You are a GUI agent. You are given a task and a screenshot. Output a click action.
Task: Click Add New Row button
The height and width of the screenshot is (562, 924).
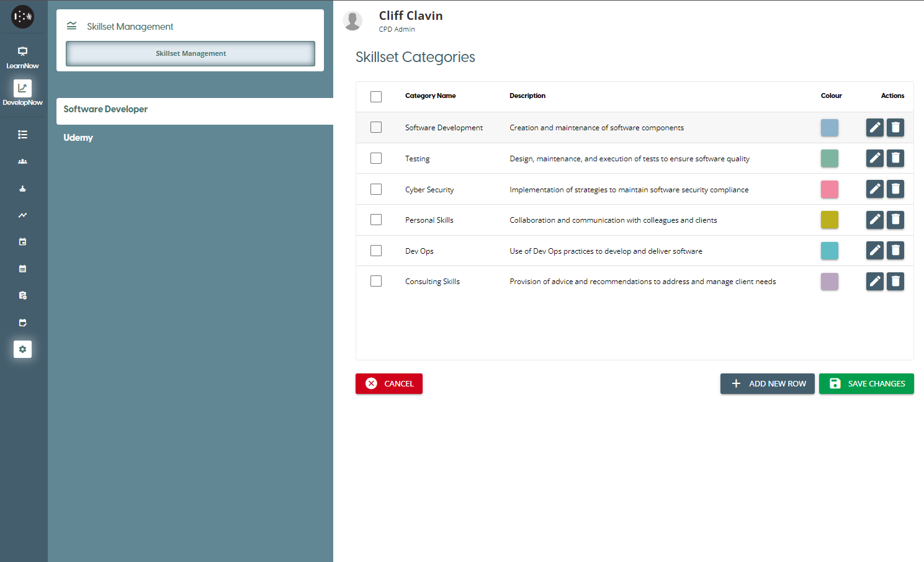(767, 383)
